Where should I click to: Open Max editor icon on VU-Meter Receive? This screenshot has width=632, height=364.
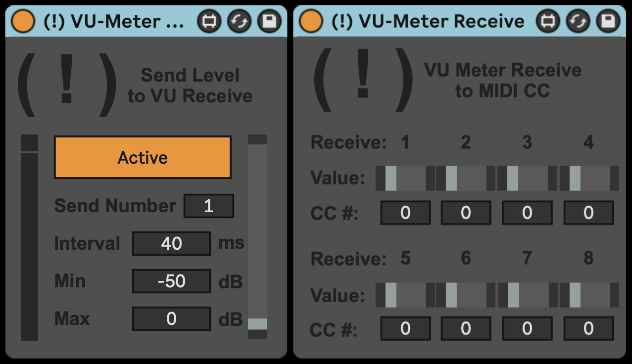click(x=548, y=21)
